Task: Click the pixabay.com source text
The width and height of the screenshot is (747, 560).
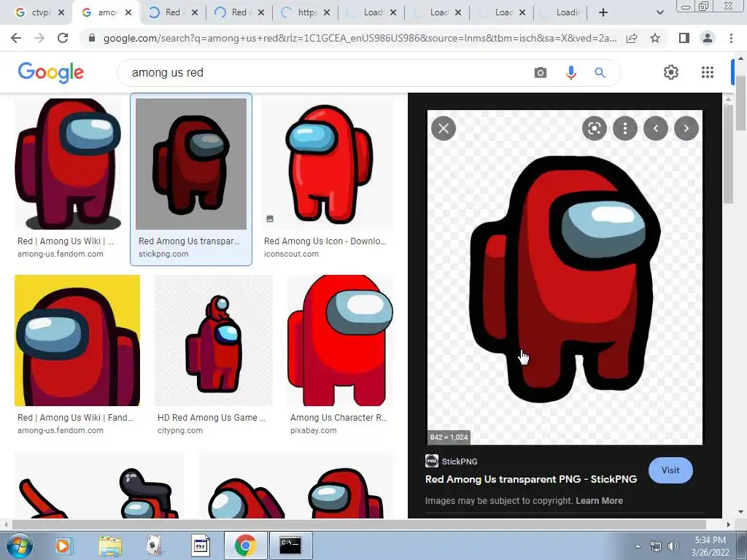Action: (x=314, y=430)
